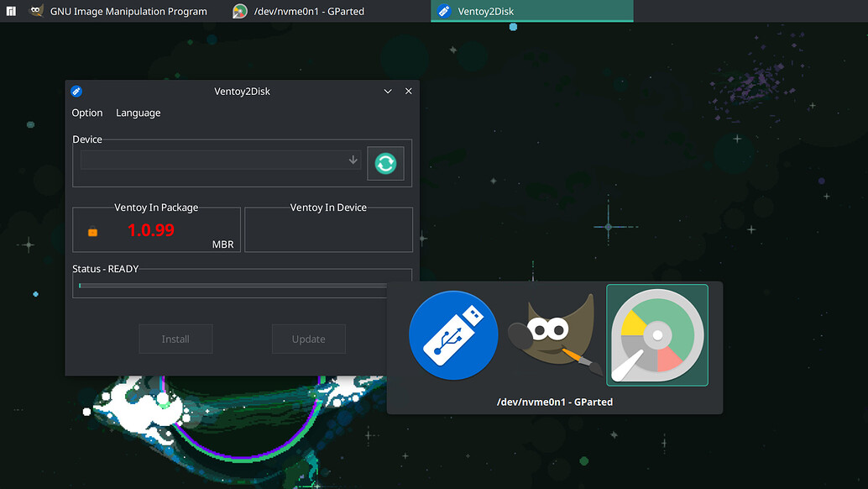The image size is (868, 489).
Task: Switch to the /dev/nvme0n1 - GParted taskbar entry
Action: pos(309,12)
